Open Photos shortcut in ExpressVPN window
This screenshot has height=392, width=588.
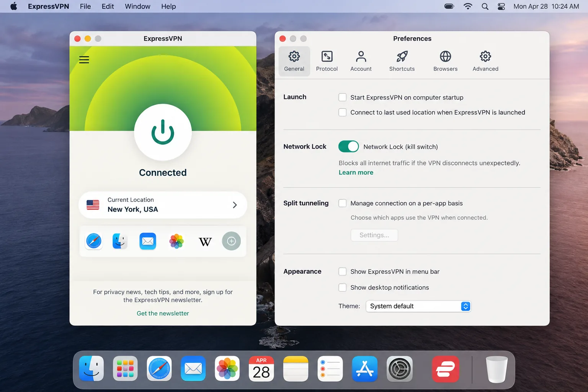[176, 241]
